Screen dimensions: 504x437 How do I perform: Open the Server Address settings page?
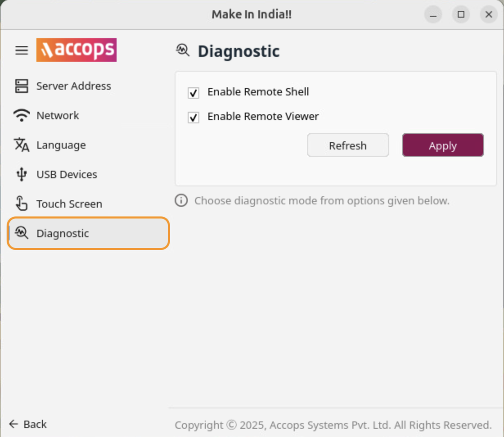tap(74, 86)
